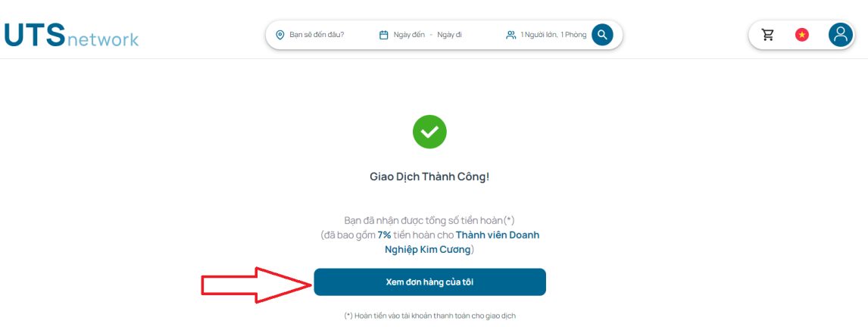Image resolution: width=868 pixels, height=327 pixels.
Task: Expand '1 Người lớn, 1 Phòng' guest selector
Action: (553, 35)
